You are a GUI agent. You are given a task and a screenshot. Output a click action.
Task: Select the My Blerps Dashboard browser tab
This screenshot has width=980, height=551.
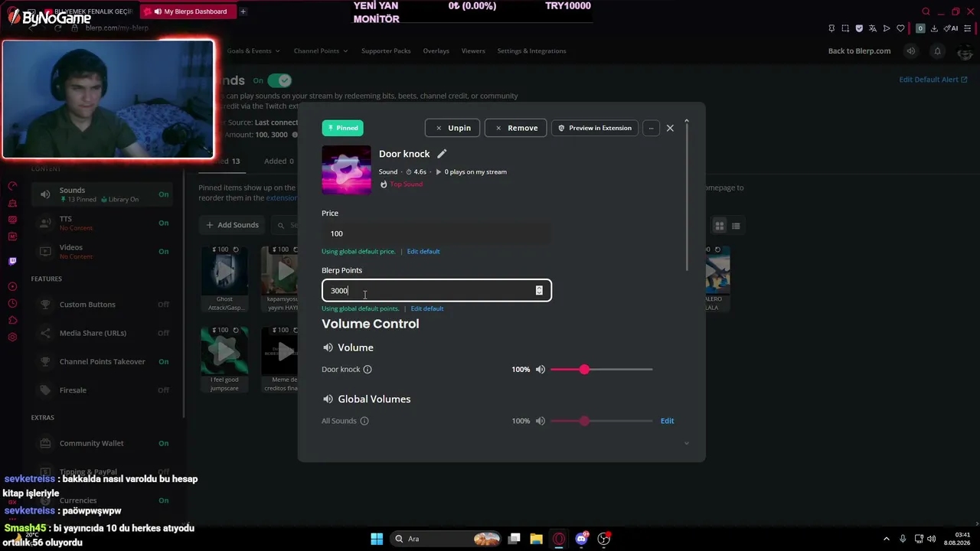tap(189, 11)
